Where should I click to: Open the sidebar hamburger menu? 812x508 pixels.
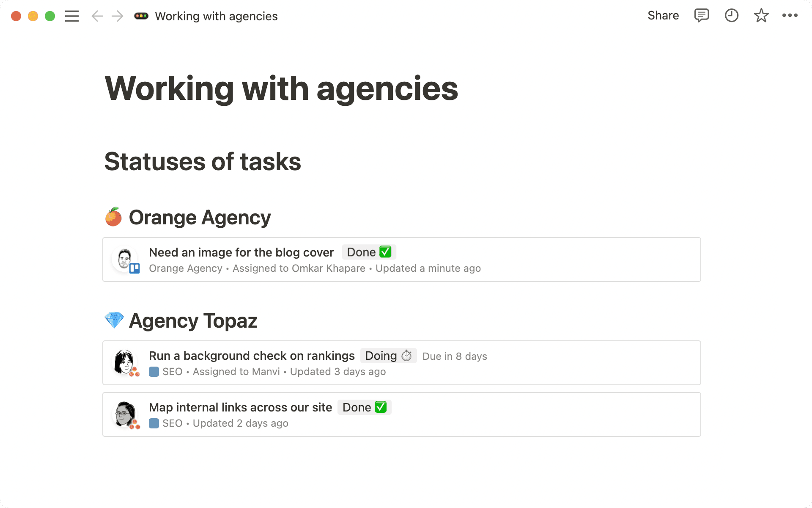[x=72, y=16]
